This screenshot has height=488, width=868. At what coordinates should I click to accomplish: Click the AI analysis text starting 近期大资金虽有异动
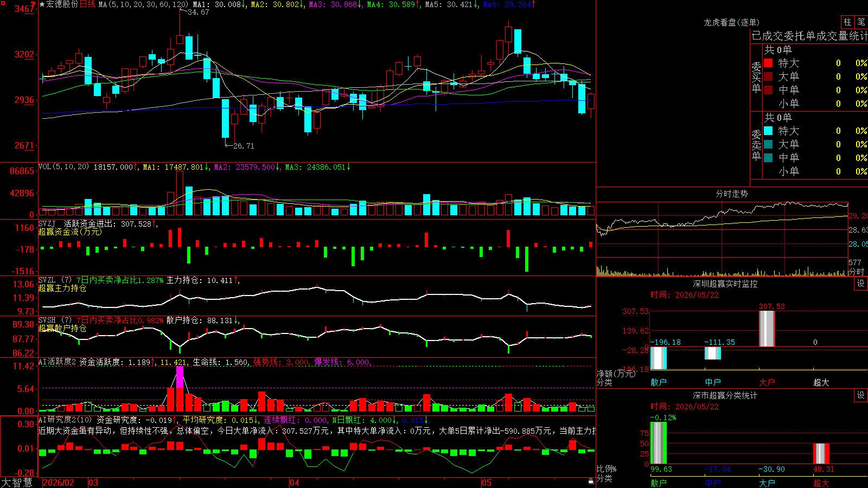click(x=317, y=431)
